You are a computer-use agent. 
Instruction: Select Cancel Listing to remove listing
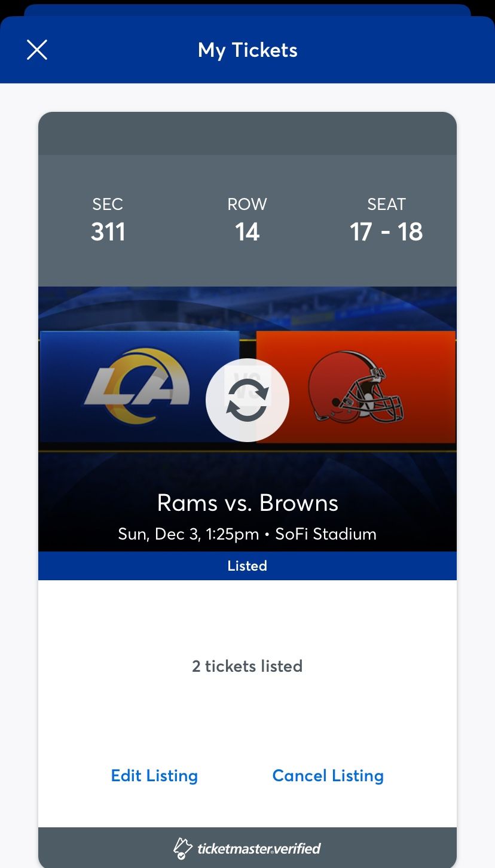click(x=328, y=775)
